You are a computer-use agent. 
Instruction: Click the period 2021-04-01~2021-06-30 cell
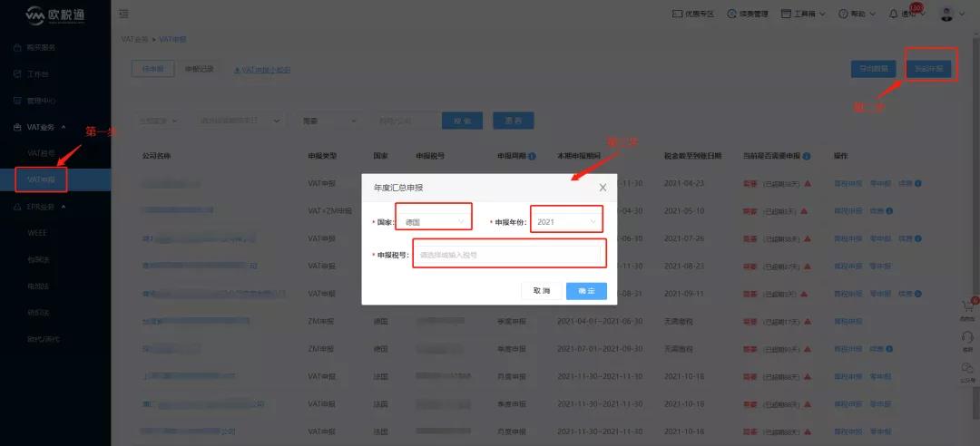click(600, 321)
